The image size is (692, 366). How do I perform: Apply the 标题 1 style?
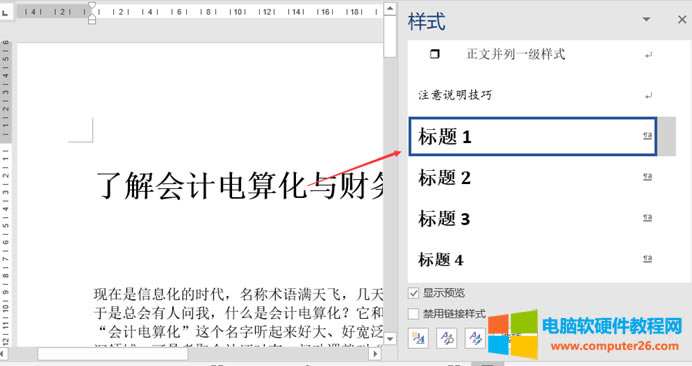point(533,136)
